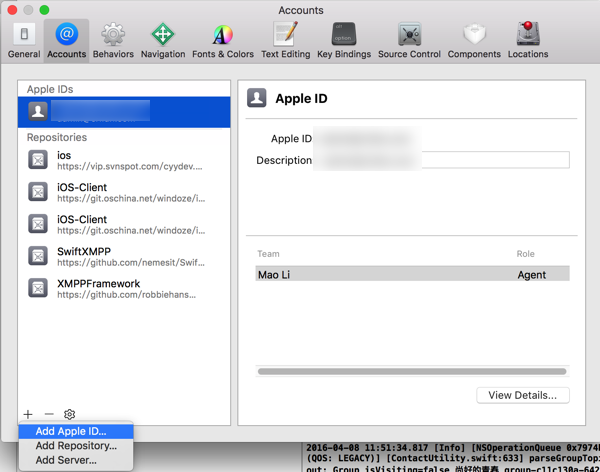
Task: Click the Apple IDs section header
Action: [50, 89]
